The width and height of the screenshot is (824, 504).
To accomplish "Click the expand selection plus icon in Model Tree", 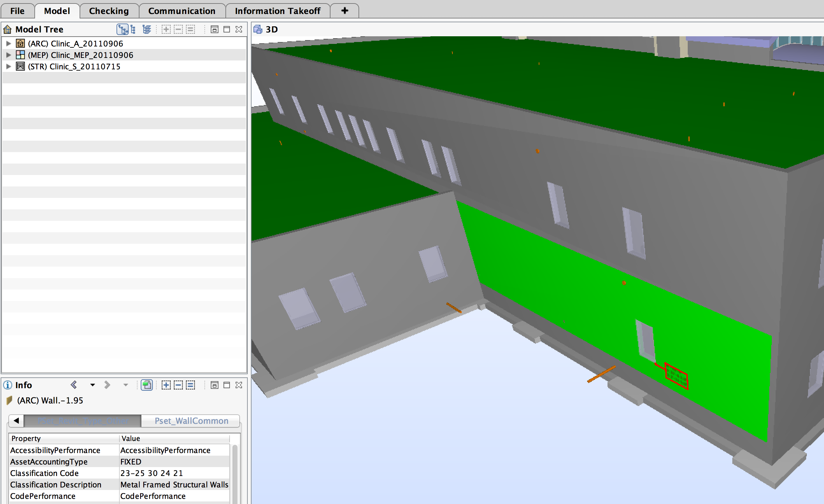I will 166,29.
